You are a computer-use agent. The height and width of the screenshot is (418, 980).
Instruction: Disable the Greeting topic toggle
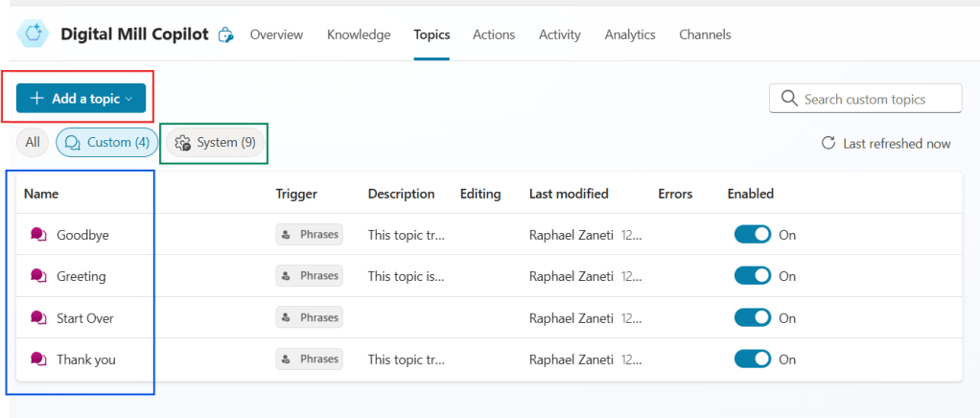point(753,275)
